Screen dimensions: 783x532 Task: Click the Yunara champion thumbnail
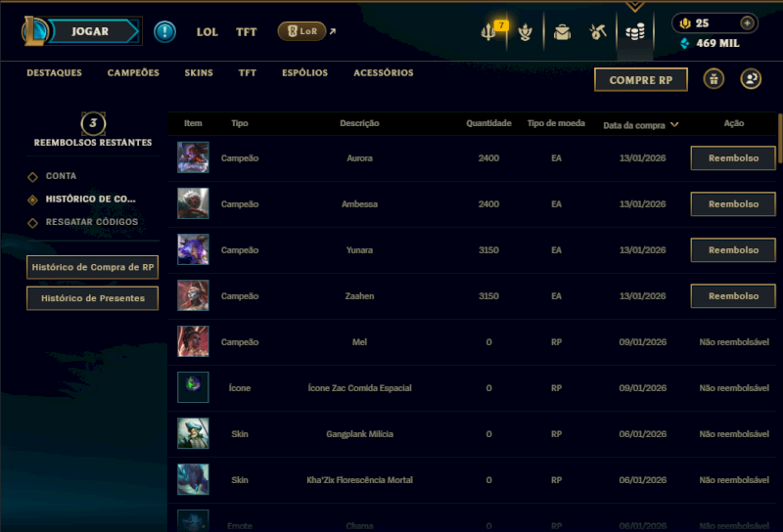point(193,249)
